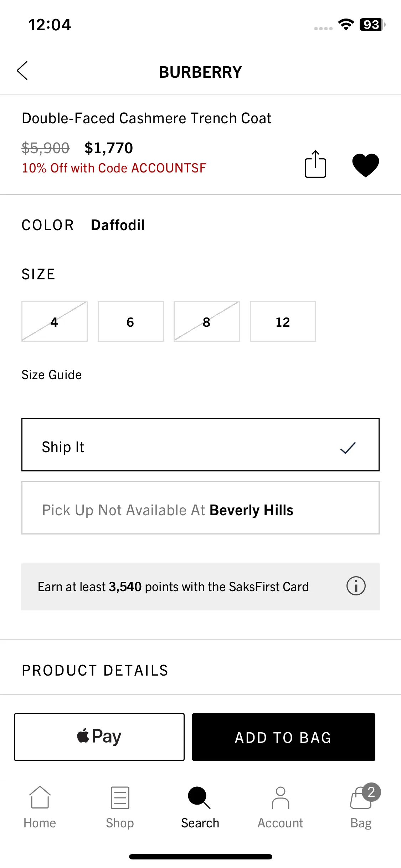Go to the Home tab icon
Screen dimensions: 401x868
point(40,797)
